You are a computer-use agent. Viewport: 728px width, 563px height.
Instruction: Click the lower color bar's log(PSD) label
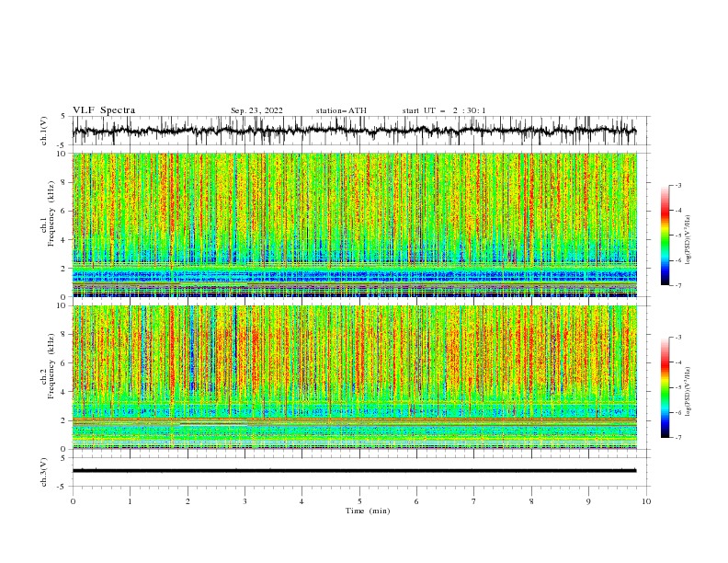point(688,391)
